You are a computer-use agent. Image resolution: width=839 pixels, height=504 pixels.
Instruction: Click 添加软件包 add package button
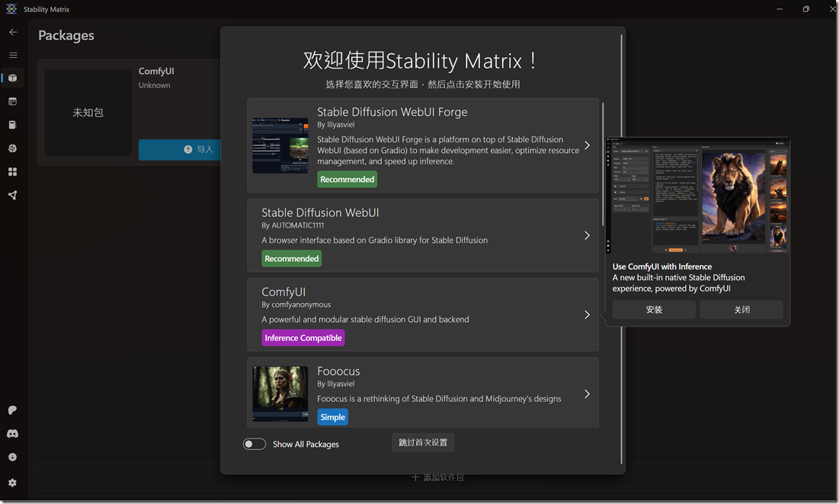437,477
